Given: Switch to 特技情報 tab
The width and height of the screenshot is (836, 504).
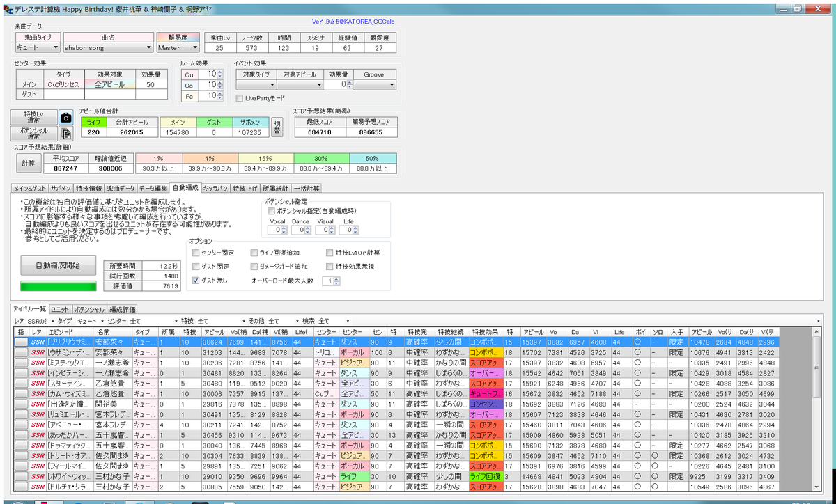Looking at the screenshot, I should pos(88,189).
